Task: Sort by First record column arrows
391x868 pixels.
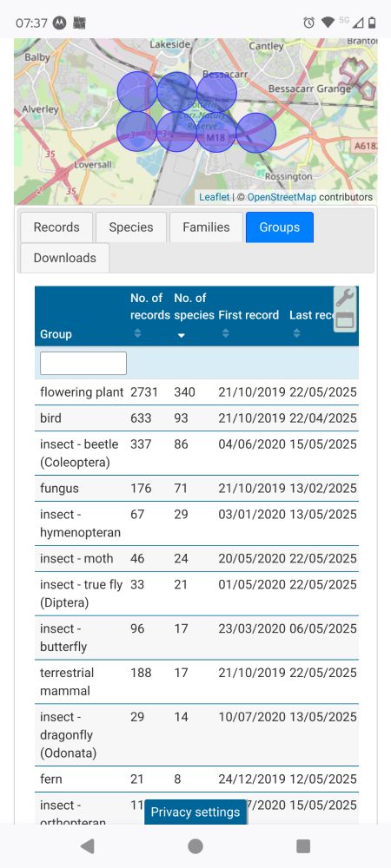Action: [x=225, y=333]
